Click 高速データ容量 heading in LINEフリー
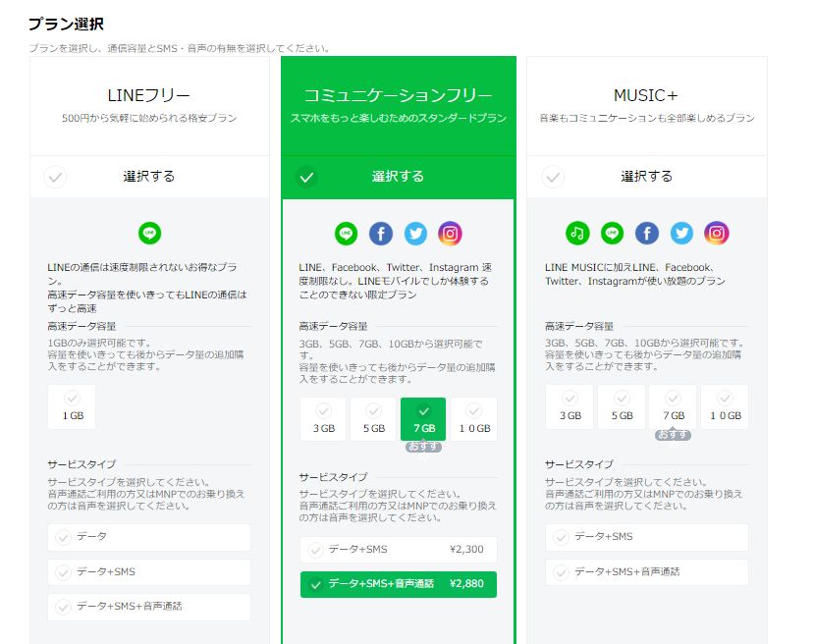The width and height of the screenshot is (814, 644). pyautogui.click(x=82, y=326)
